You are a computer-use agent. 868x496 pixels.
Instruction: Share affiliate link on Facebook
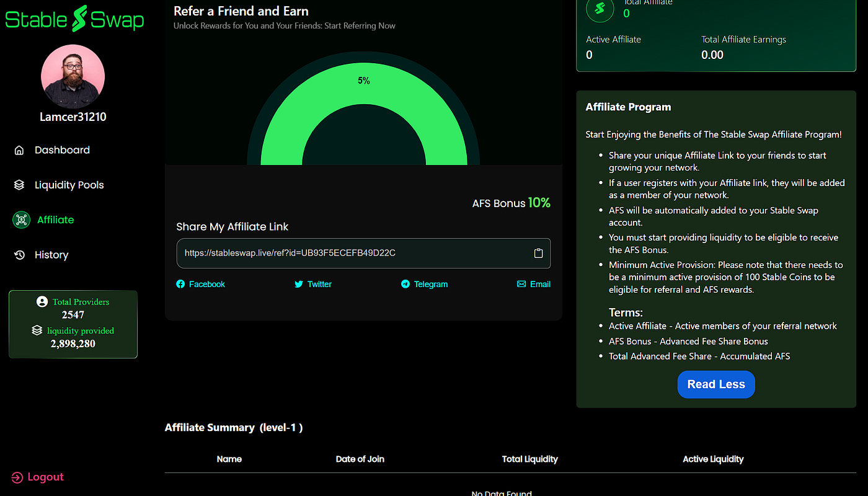(200, 284)
